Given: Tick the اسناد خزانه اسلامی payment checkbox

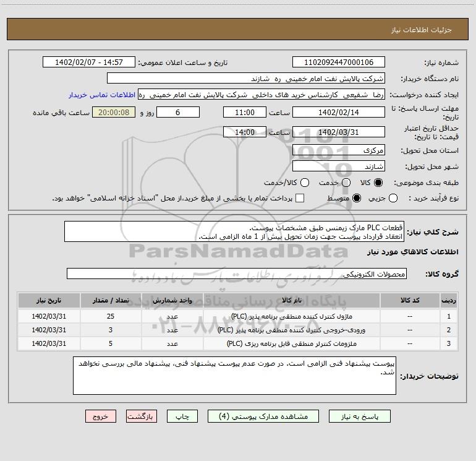Looking at the screenshot, I should point(300,198).
